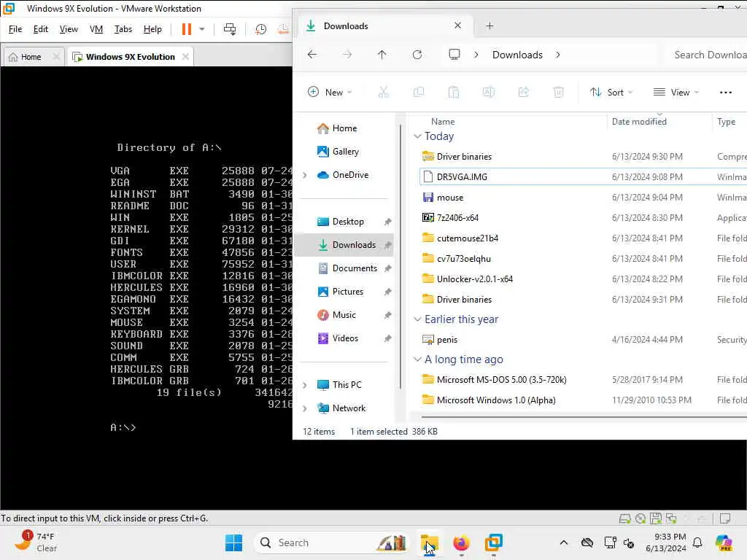747x560 pixels.
Task: Open Firefox from the taskbar
Action: click(461, 542)
